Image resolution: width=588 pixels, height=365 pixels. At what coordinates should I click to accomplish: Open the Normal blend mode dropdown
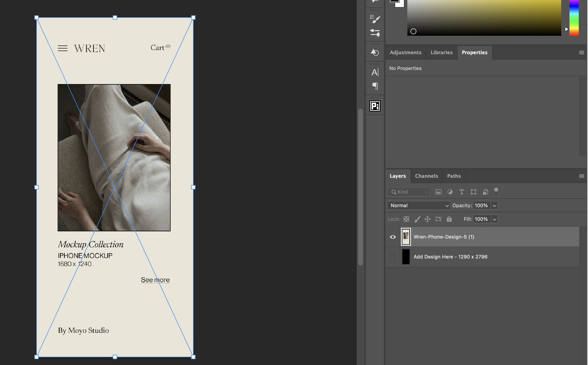(x=419, y=205)
